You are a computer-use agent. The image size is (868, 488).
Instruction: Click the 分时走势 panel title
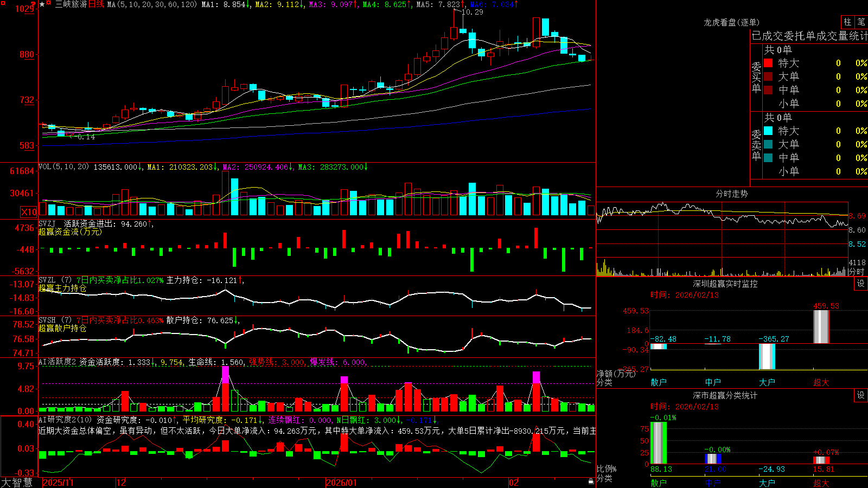click(731, 194)
